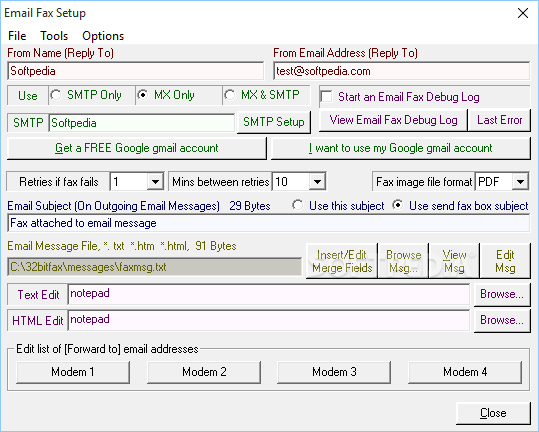Click Get a FREE Google gmail account
The height and width of the screenshot is (432, 539).
pyautogui.click(x=136, y=148)
